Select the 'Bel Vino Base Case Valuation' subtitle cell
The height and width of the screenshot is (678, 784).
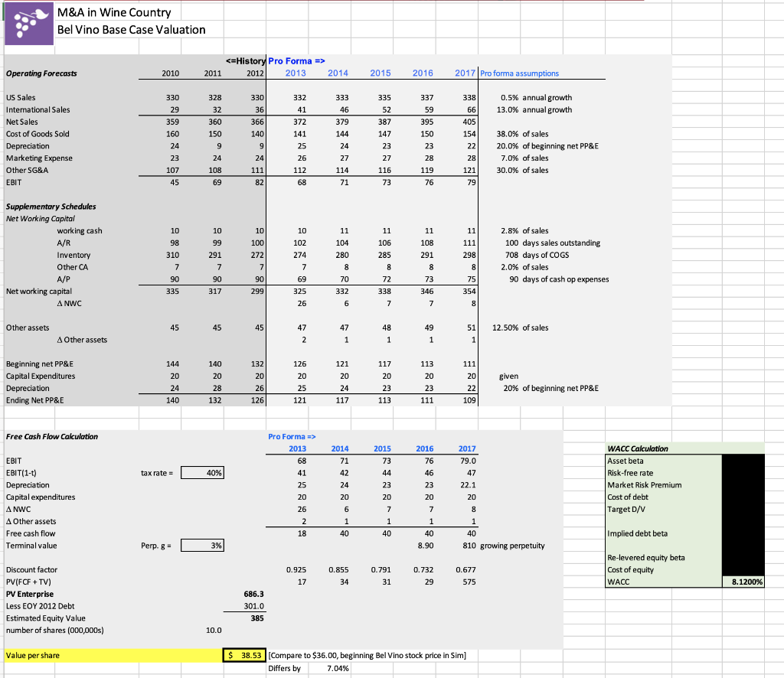[131, 30]
